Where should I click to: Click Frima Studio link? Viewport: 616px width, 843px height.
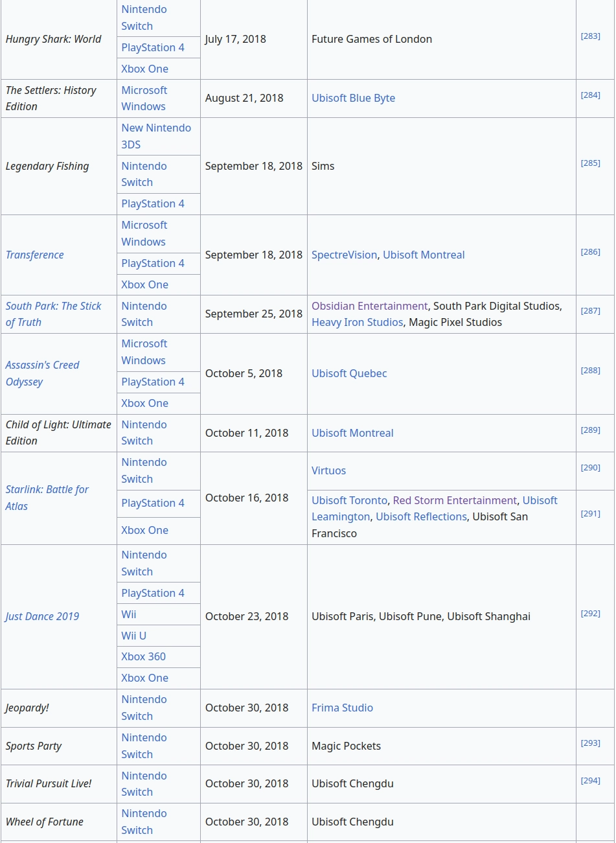(342, 708)
